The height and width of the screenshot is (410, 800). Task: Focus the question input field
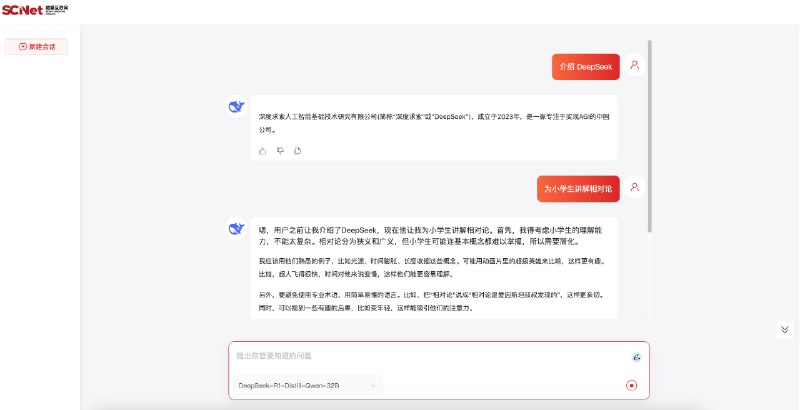coord(431,356)
